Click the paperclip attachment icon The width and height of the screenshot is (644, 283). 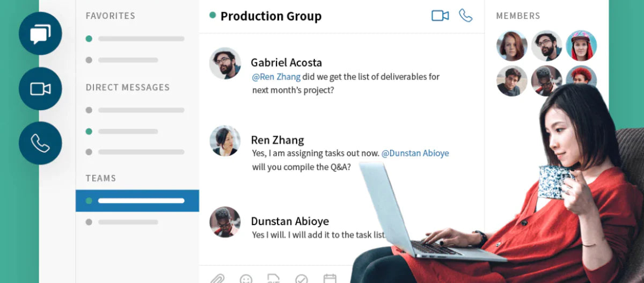(x=217, y=279)
